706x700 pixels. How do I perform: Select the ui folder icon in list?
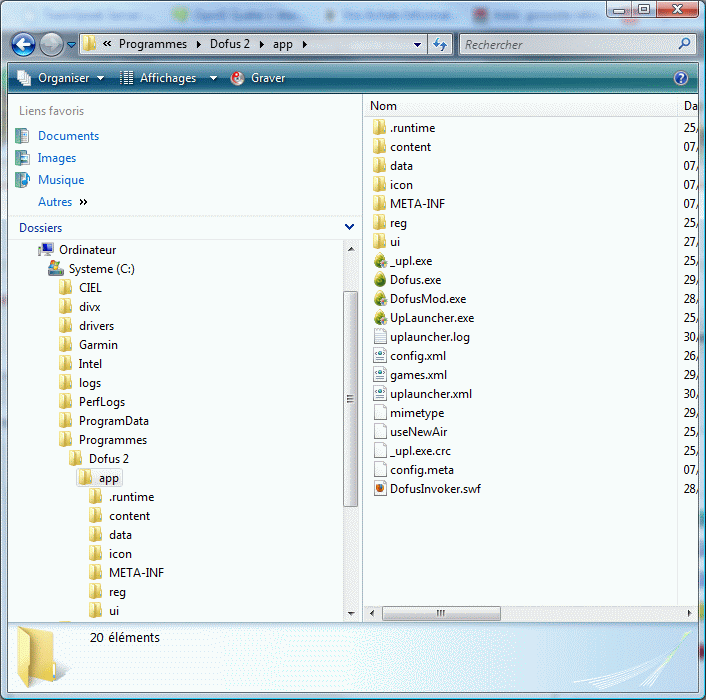(x=380, y=241)
